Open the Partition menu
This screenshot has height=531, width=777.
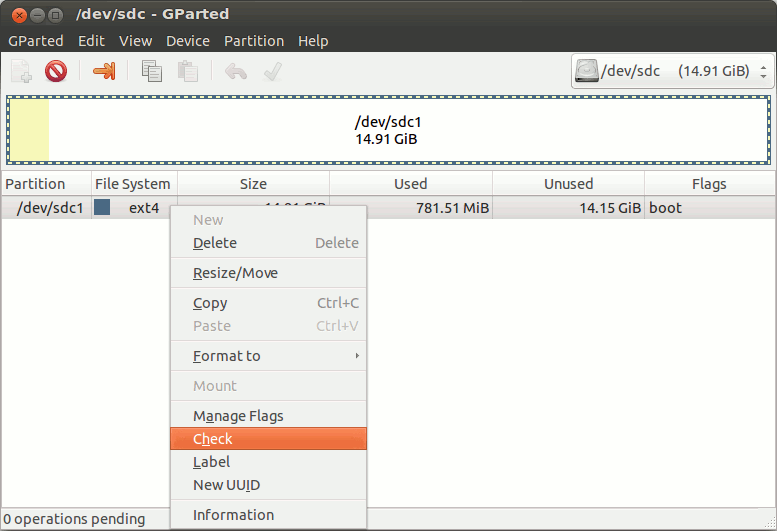pyautogui.click(x=254, y=41)
